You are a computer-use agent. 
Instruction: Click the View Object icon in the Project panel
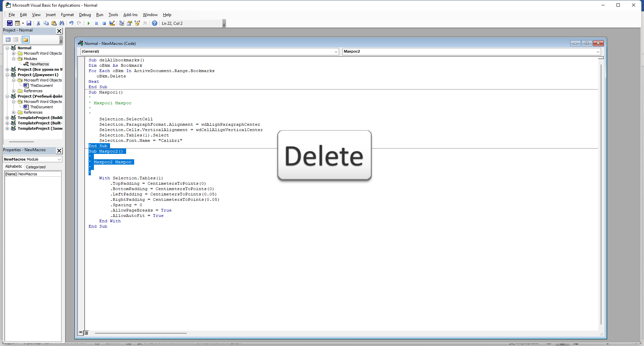[x=15, y=40]
